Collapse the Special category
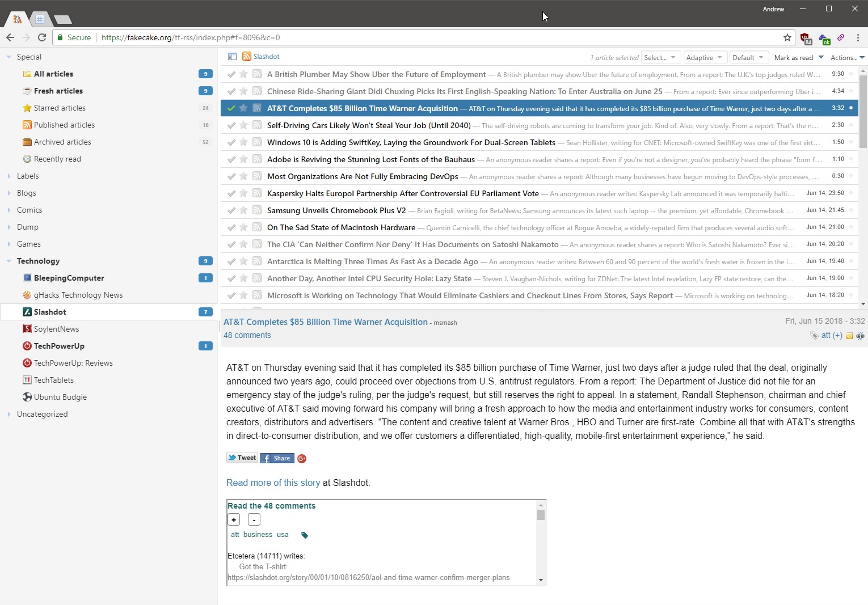Image resolution: width=868 pixels, height=605 pixels. pyautogui.click(x=9, y=57)
